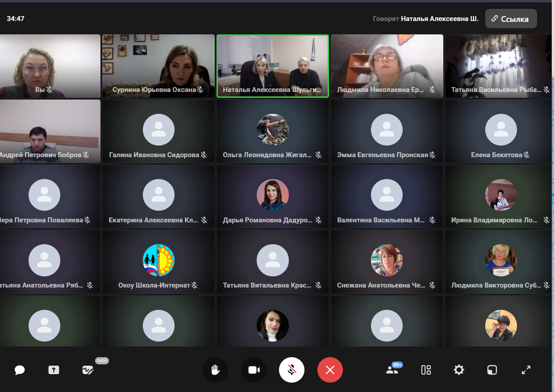Click Ирина Владимировна Ло...'s avatar photo
Viewport: 554px width, 392px height.
point(501,195)
